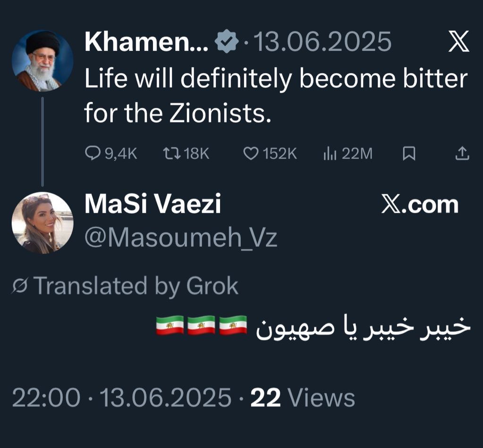Click the top tweet's 13.06.2025 date
The width and height of the screenshot is (483, 448).
tap(323, 43)
